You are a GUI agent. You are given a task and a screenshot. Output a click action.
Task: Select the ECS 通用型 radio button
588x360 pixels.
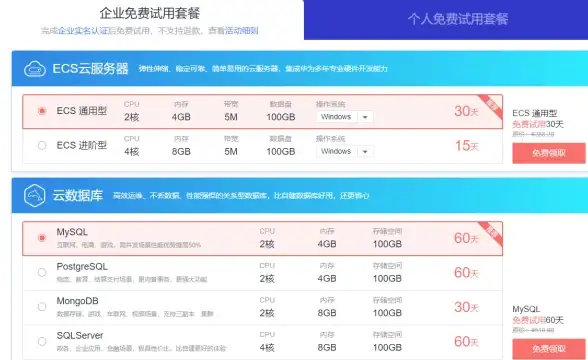pyautogui.click(x=42, y=111)
